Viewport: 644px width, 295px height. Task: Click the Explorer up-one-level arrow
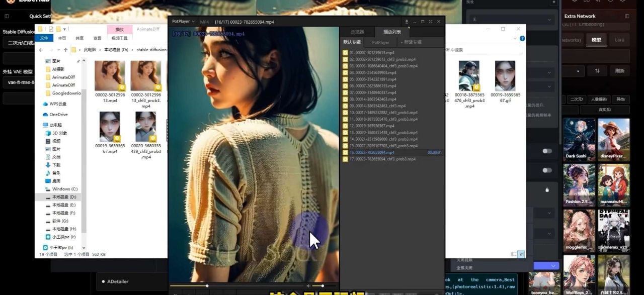point(66,50)
